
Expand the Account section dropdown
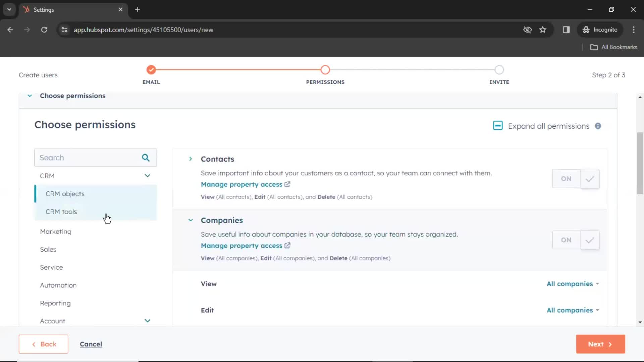click(x=147, y=321)
